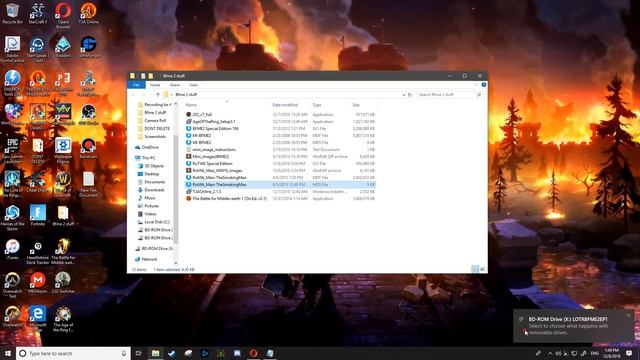This screenshot has width=640, height=360.
Task: Launch Heroes of the Storm shortcut
Action: pos(12,218)
